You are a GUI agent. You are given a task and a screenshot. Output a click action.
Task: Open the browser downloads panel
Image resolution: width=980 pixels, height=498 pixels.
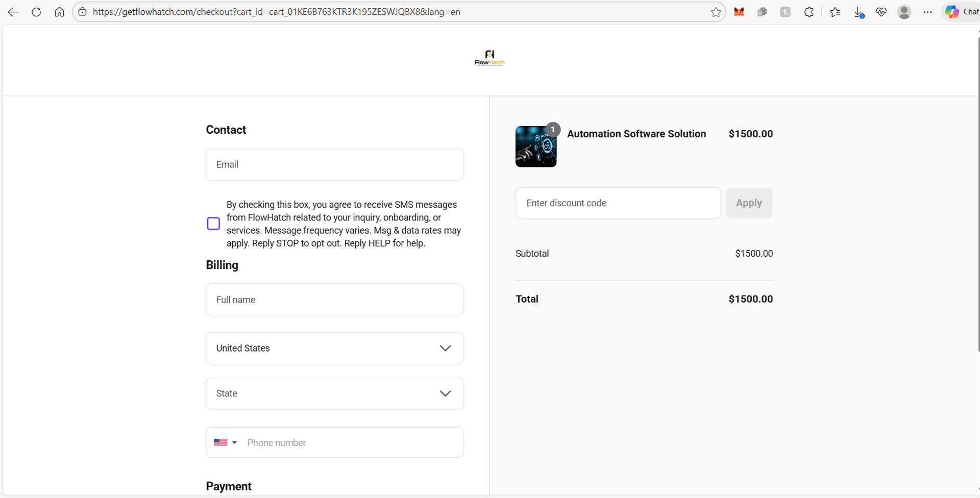[x=859, y=12]
